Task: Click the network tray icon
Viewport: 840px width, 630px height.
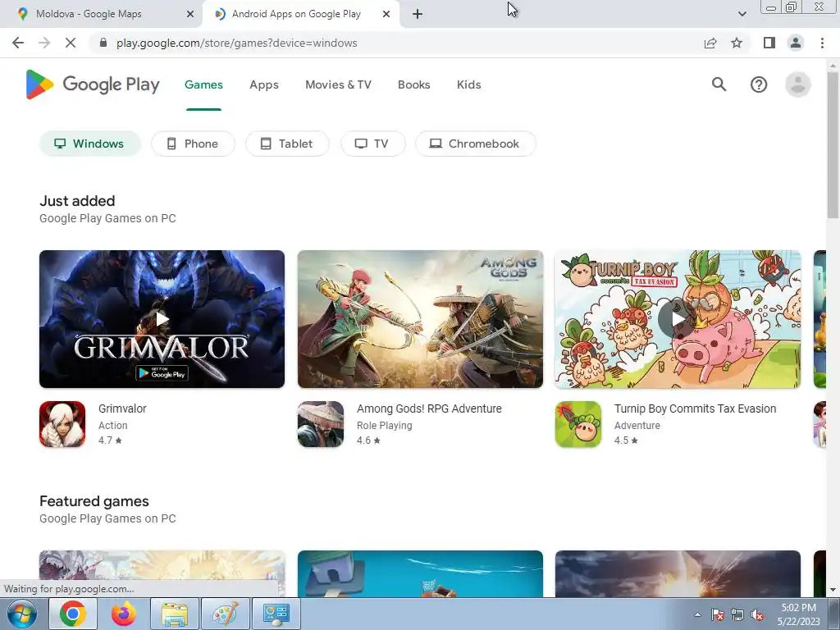Action: point(737,615)
